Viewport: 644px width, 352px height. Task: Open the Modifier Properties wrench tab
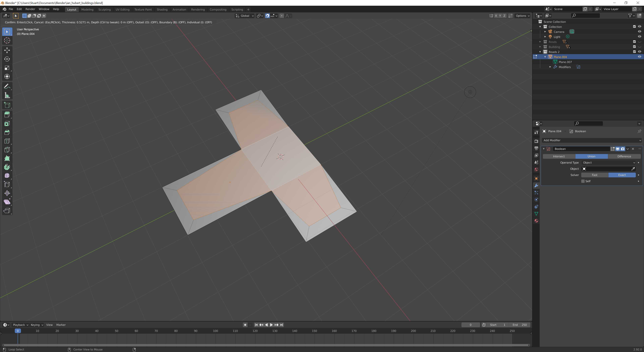pyautogui.click(x=536, y=186)
